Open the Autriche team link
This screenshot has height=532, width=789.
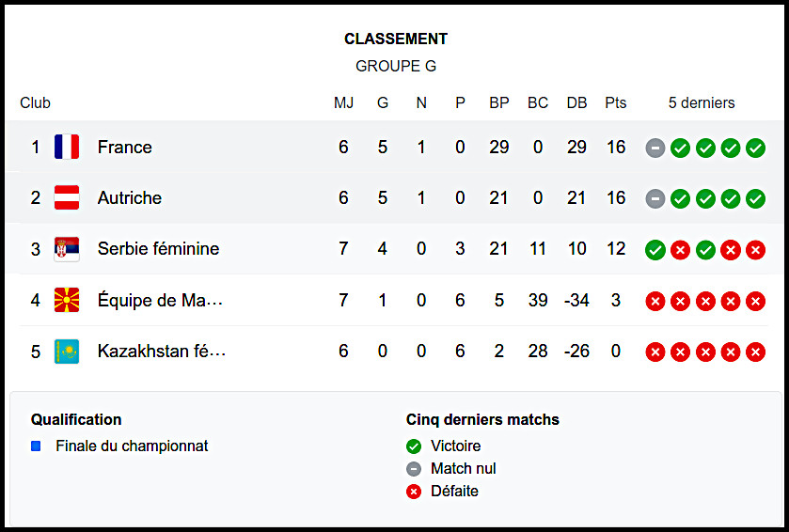point(129,197)
